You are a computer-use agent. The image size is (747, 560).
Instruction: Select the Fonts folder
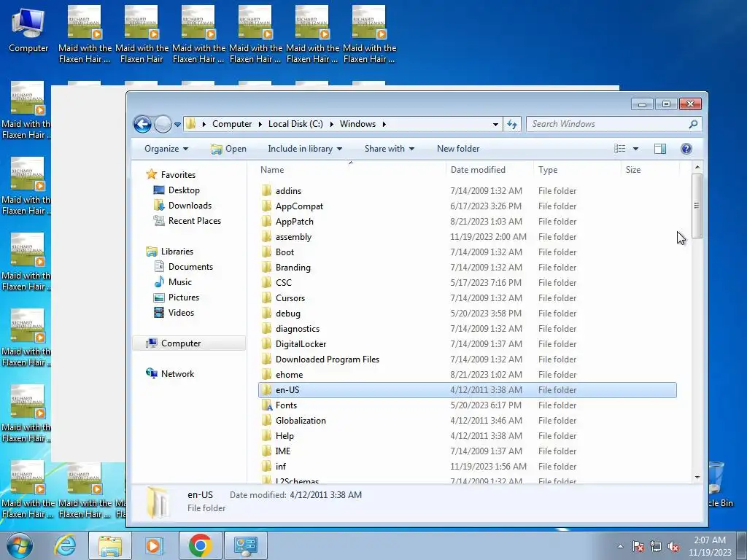(x=286, y=405)
